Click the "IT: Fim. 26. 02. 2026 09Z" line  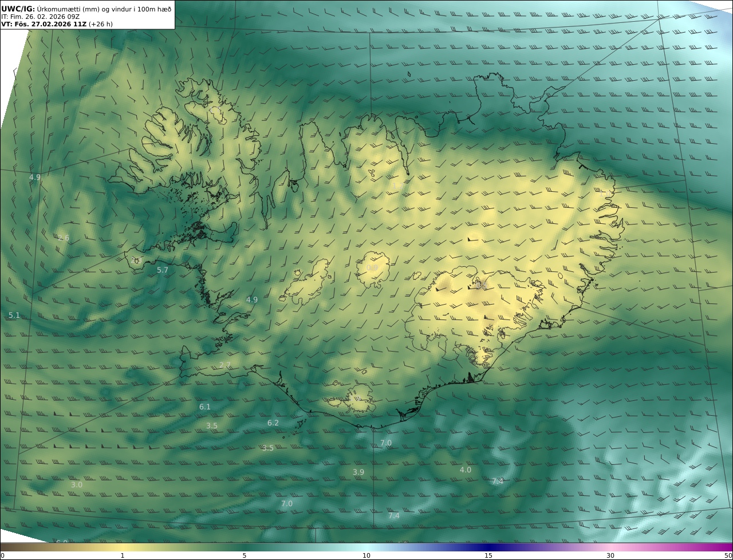coord(40,17)
